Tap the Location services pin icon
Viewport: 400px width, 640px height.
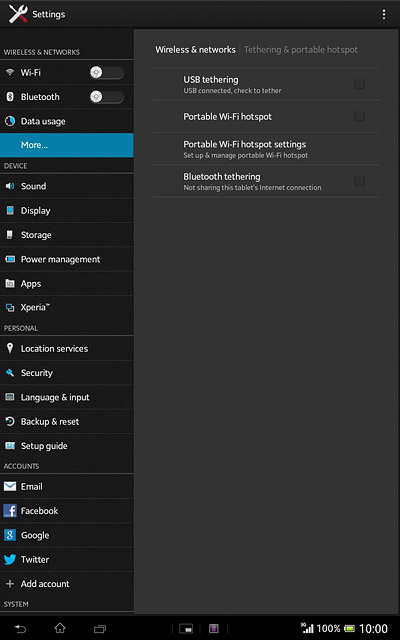pos(10,348)
